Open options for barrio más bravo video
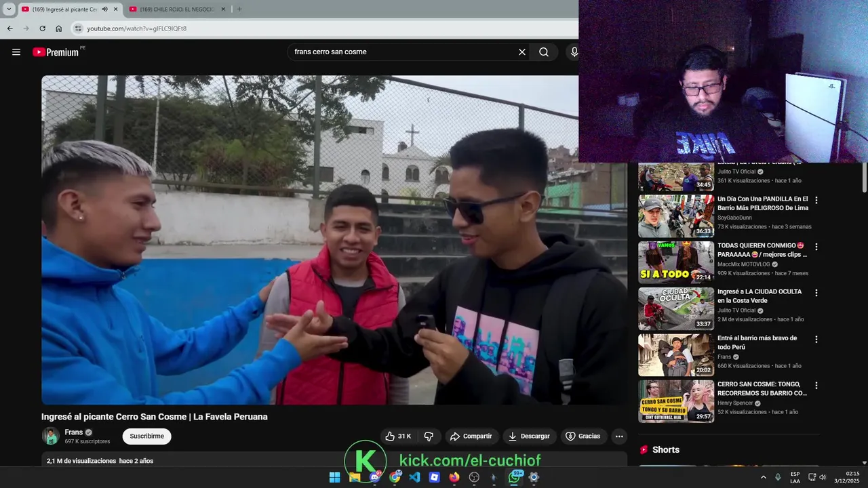 click(816, 339)
